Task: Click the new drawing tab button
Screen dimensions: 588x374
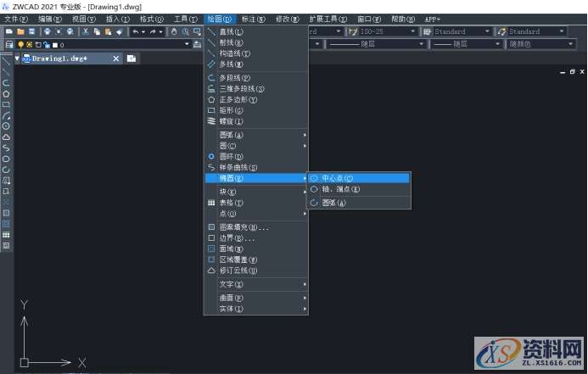Action: click(132, 59)
